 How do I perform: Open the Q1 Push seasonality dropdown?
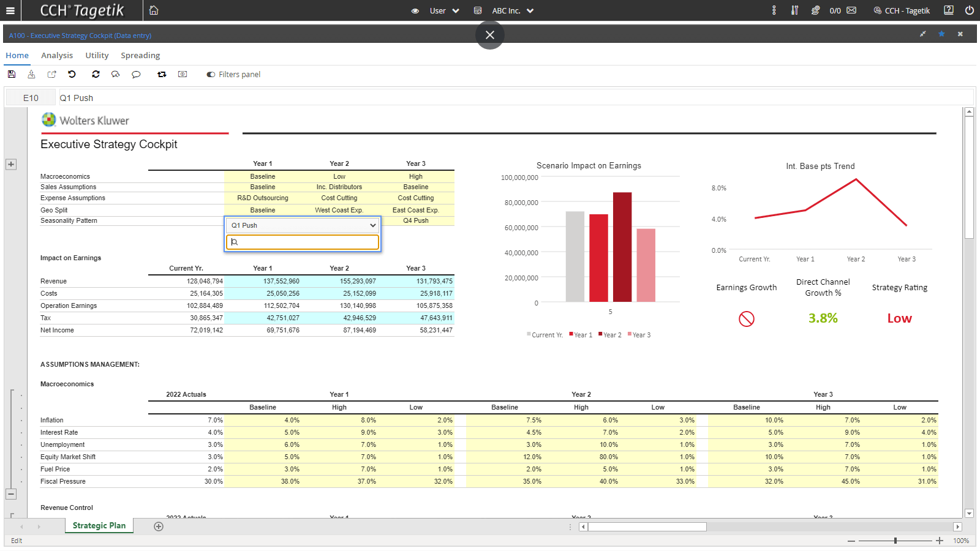pos(303,225)
